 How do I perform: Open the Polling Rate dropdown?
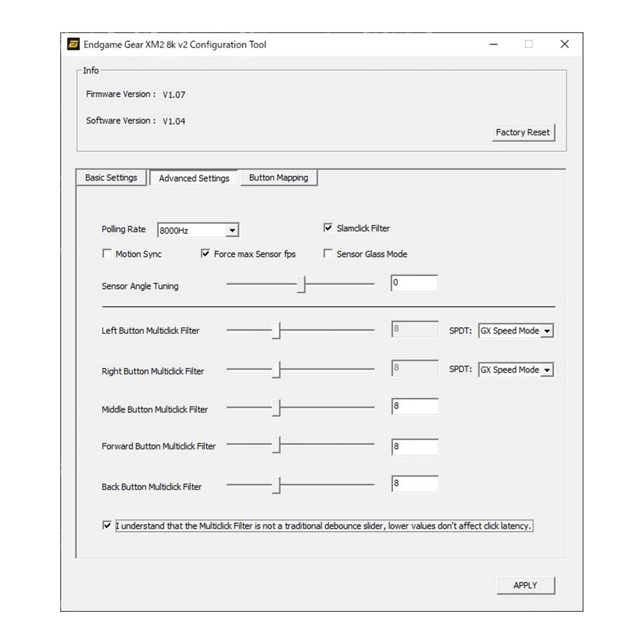pyautogui.click(x=232, y=230)
